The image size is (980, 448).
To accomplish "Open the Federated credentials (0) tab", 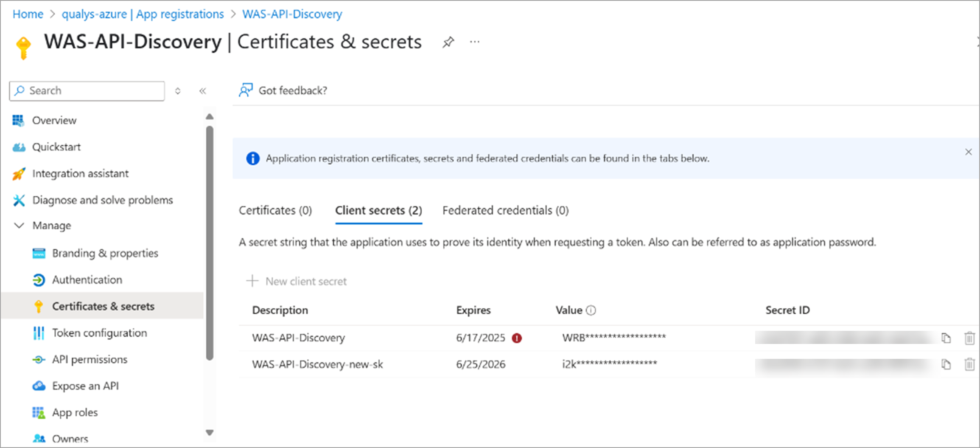I will 505,211.
